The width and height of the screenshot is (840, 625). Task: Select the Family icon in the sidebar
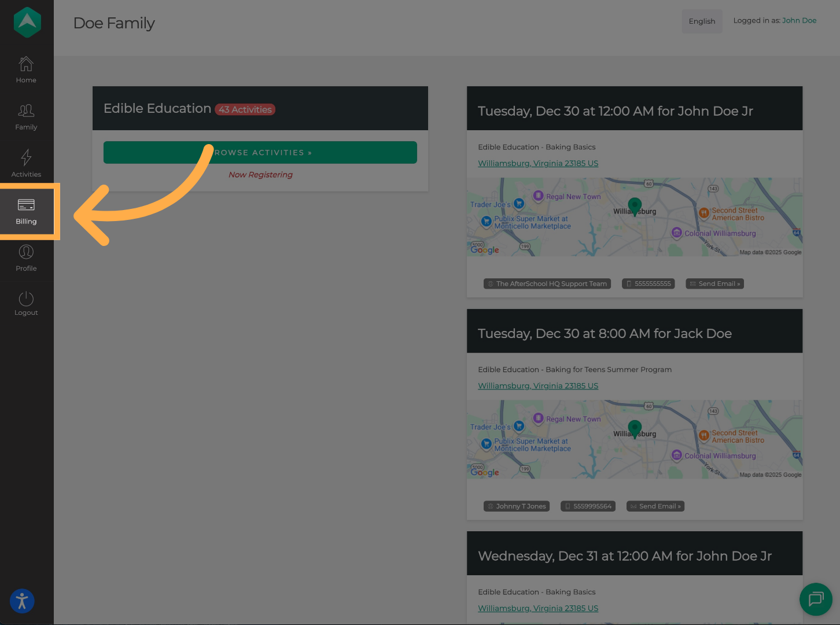pos(26,116)
